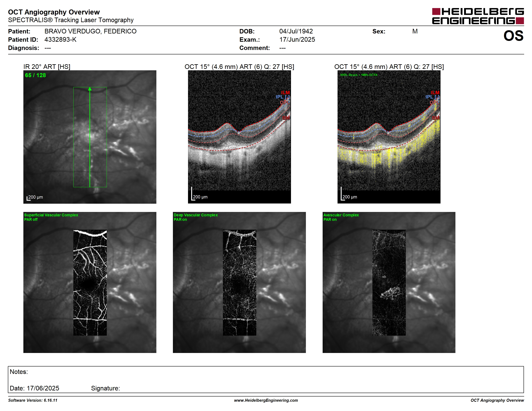Click the DOB value '04/Jul/1942'
Image resolution: width=532 pixels, height=411 pixels.
[x=296, y=31]
